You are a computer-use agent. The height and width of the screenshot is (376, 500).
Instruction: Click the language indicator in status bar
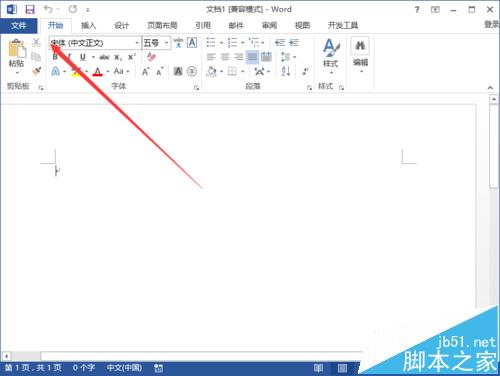pos(124,368)
